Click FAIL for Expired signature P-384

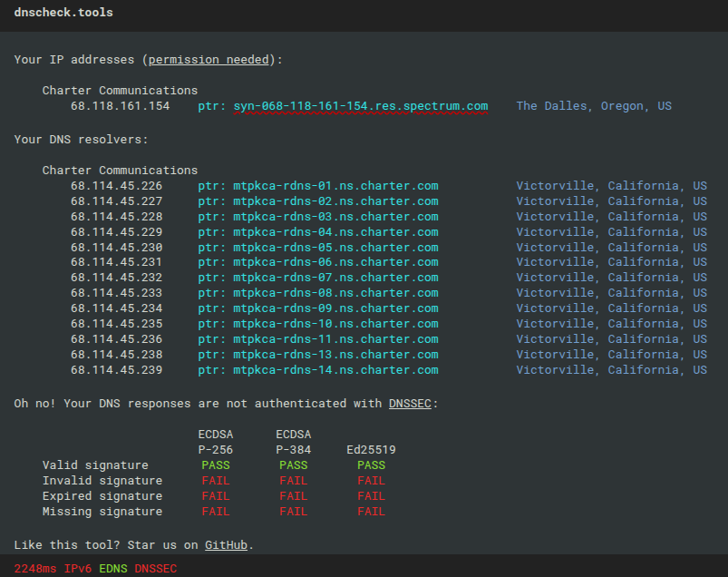294,495
